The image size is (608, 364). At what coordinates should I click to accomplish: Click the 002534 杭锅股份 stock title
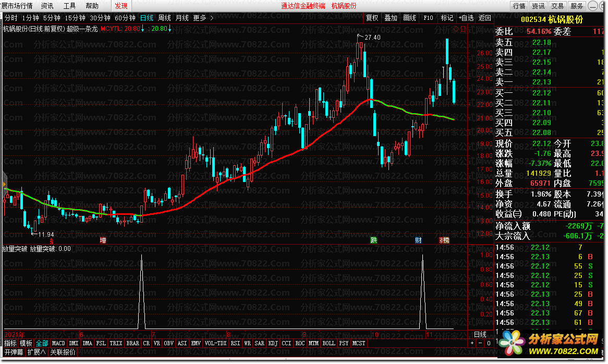pos(552,19)
